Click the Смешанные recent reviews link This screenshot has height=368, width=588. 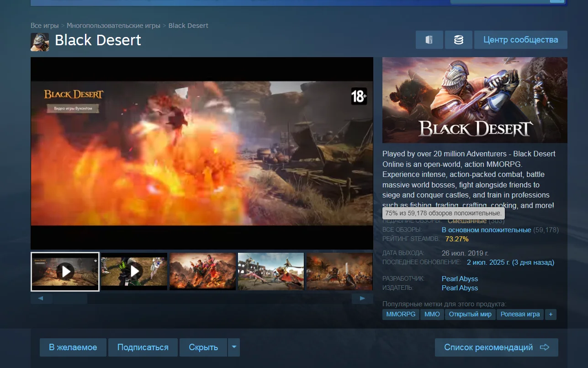(x=467, y=221)
